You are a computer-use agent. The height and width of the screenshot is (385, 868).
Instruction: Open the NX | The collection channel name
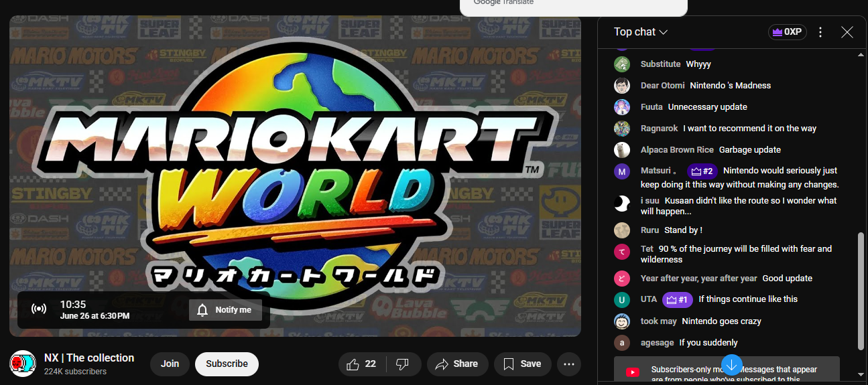click(89, 358)
